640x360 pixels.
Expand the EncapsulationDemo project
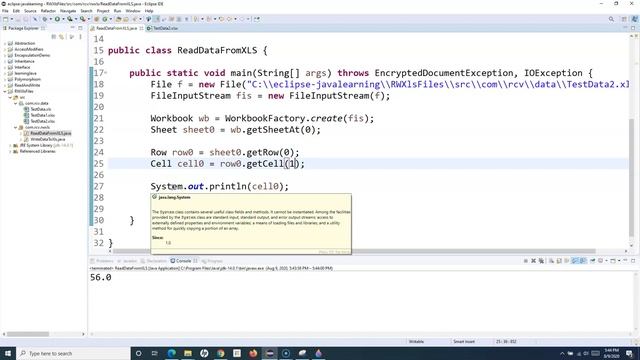coord(5,55)
